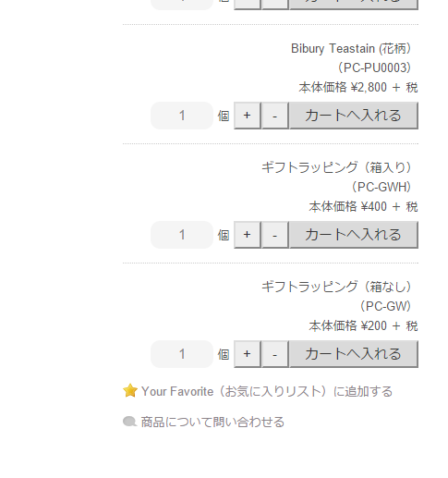
Task: Open Your Favorite お気に入りリスト link
Action: (x=267, y=391)
